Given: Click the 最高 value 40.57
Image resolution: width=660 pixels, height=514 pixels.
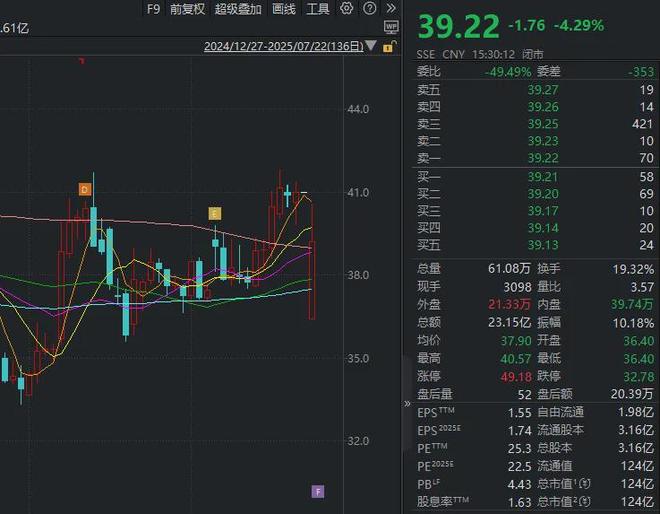Looking at the screenshot, I should point(516,359).
